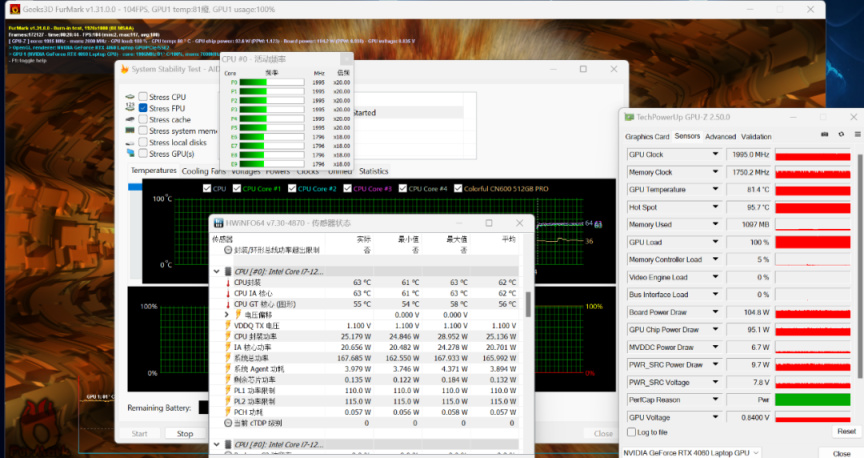
Task: Open the Memory Clock sensor dropdown
Action: 715,172
